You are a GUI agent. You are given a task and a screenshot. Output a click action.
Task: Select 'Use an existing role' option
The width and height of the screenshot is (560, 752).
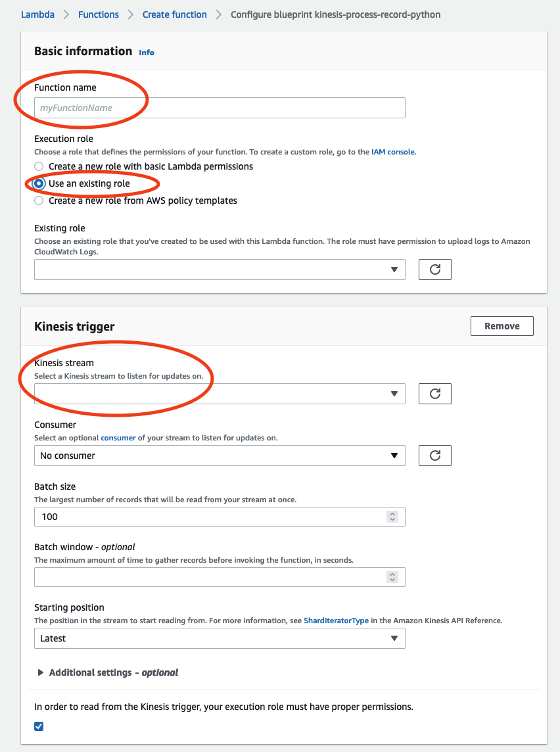point(38,183)
